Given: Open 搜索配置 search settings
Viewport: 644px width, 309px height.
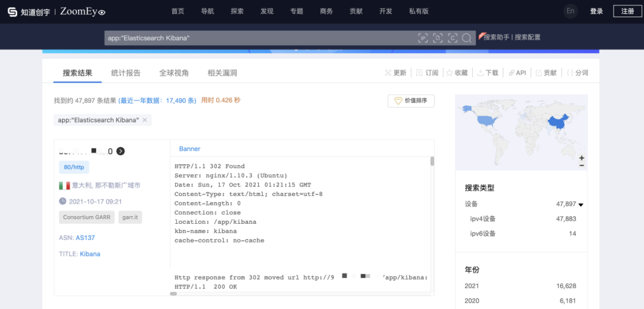Looking at the screenshot, I should [x=528, y=38].
